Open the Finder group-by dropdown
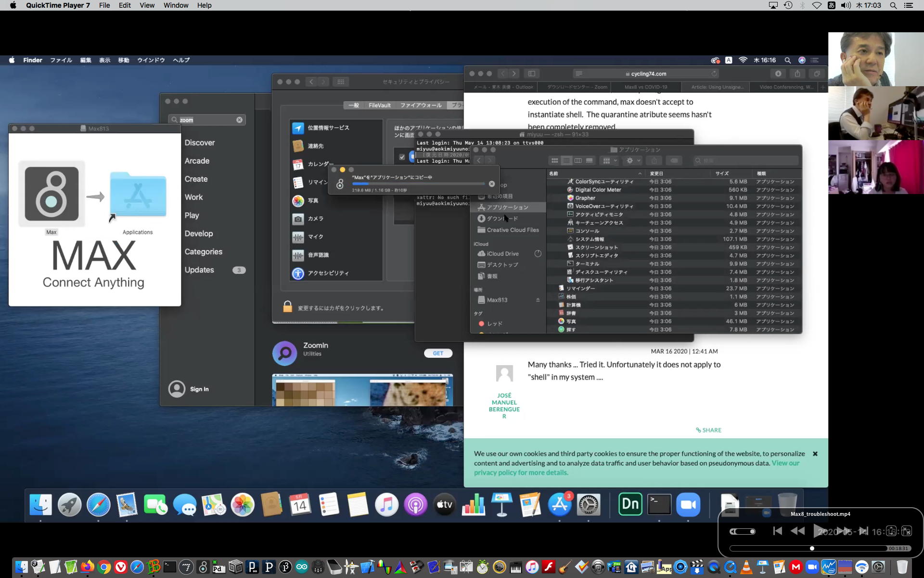The height and width of the screenshot is (578, 924). (610, 160)
